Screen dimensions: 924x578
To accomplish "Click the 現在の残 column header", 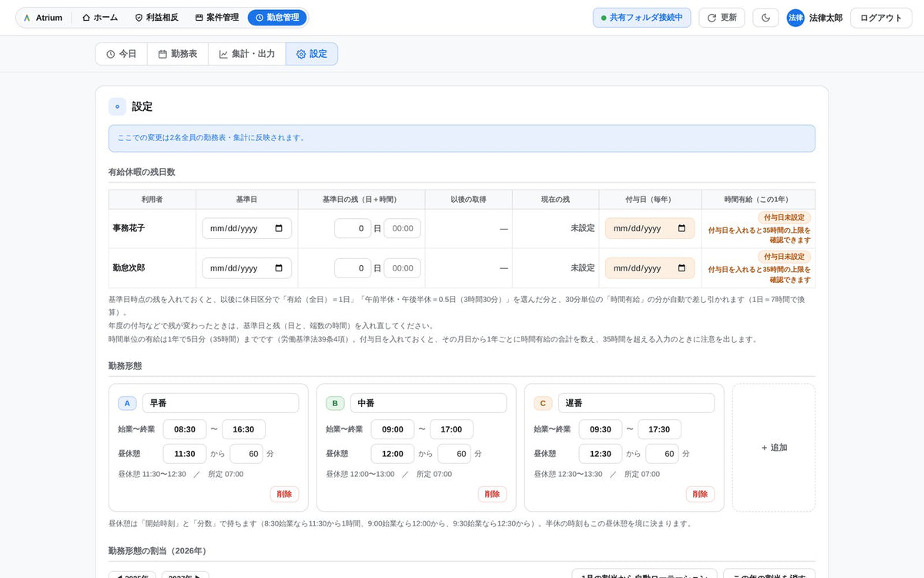I will point(555,200).
